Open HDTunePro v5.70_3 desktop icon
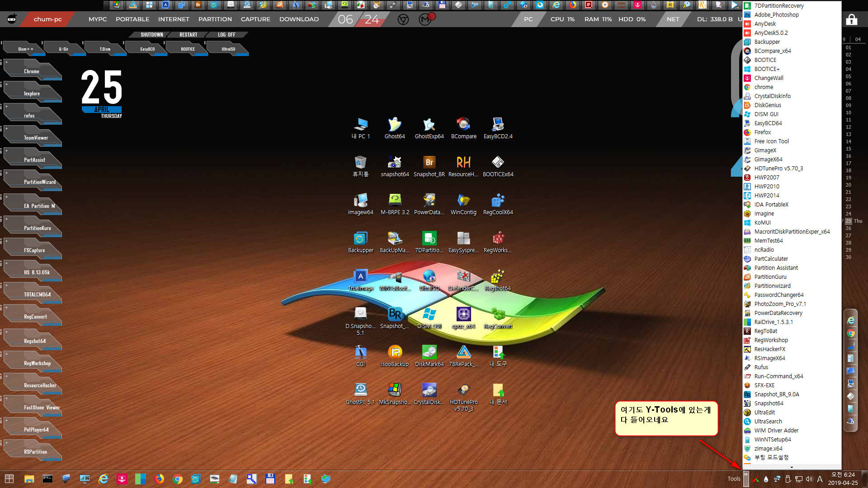The width and height of the screenshot is (868, 488). [x=463, y=397]
